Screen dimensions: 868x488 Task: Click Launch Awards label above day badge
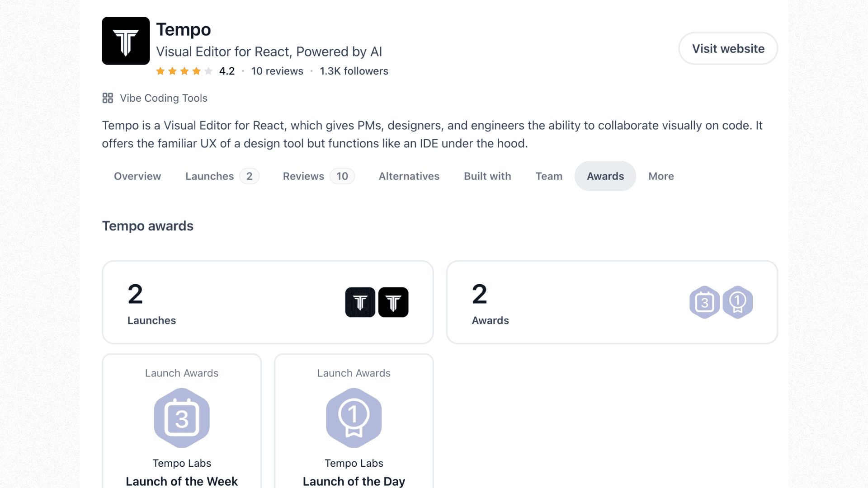coord(354,373)
